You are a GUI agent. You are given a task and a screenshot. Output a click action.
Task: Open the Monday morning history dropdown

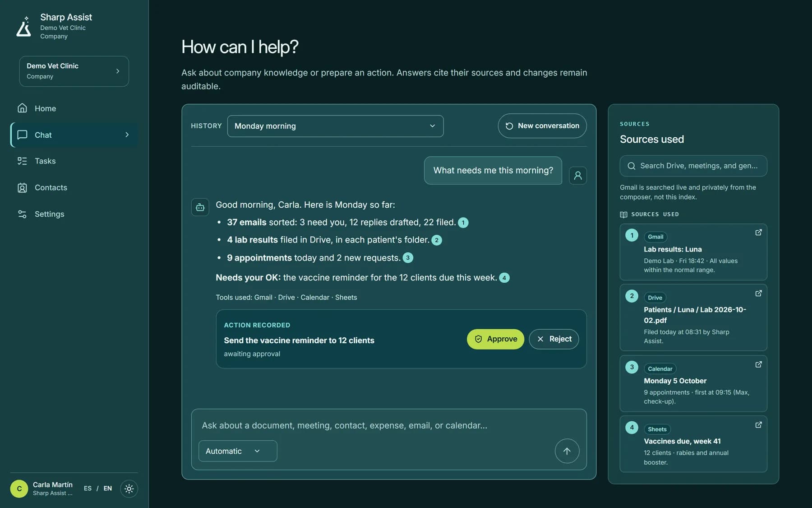click(x=335, y=126)
